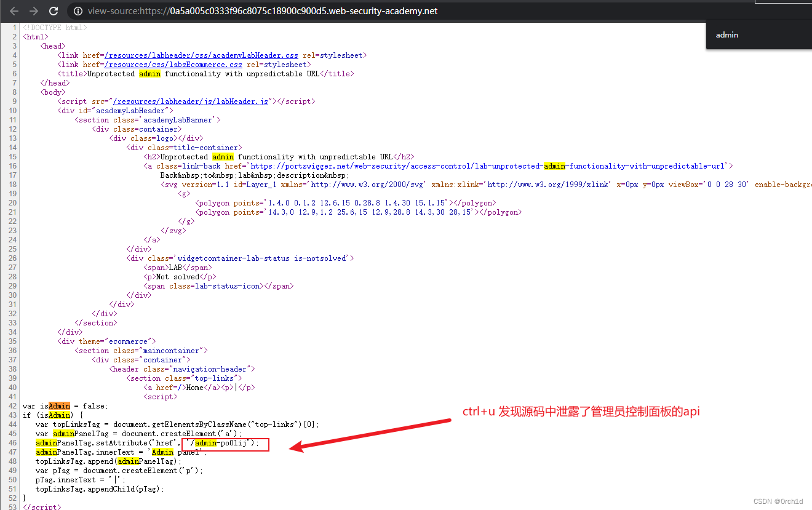
Task: Click the browser back arrow
Action: tap(13, 11)
